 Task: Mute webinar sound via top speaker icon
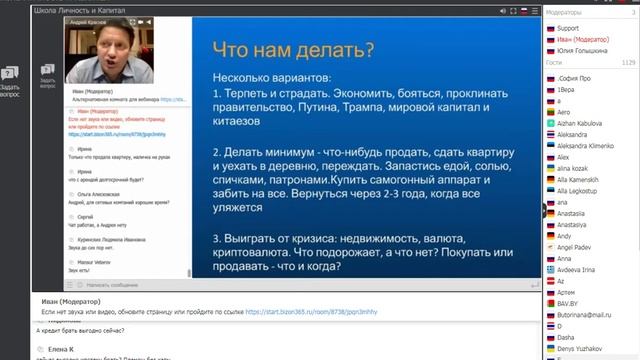pos(503,11)
